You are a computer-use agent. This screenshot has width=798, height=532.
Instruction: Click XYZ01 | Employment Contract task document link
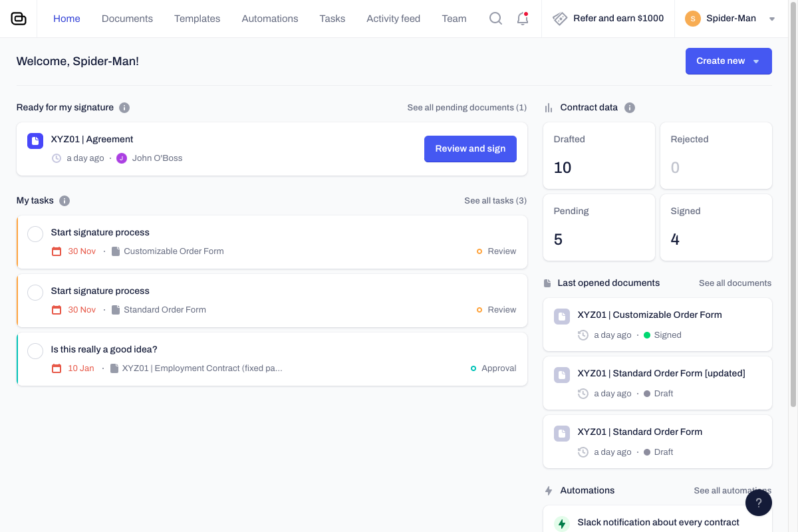pyautogui.click(x=202, y=368)
